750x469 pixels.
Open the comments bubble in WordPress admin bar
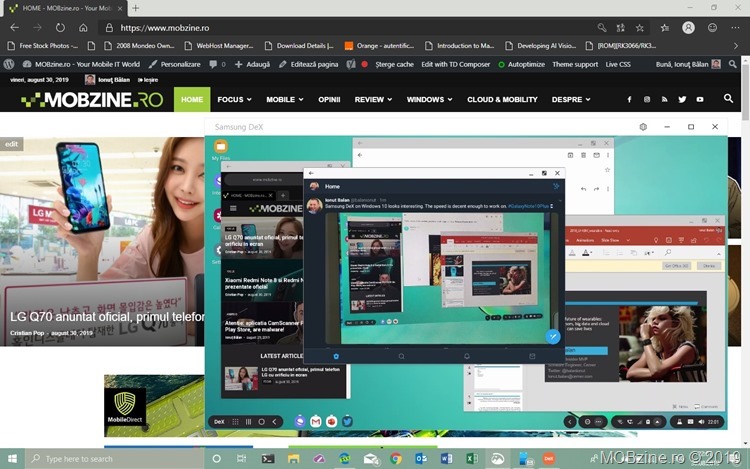tap(217, 64)
